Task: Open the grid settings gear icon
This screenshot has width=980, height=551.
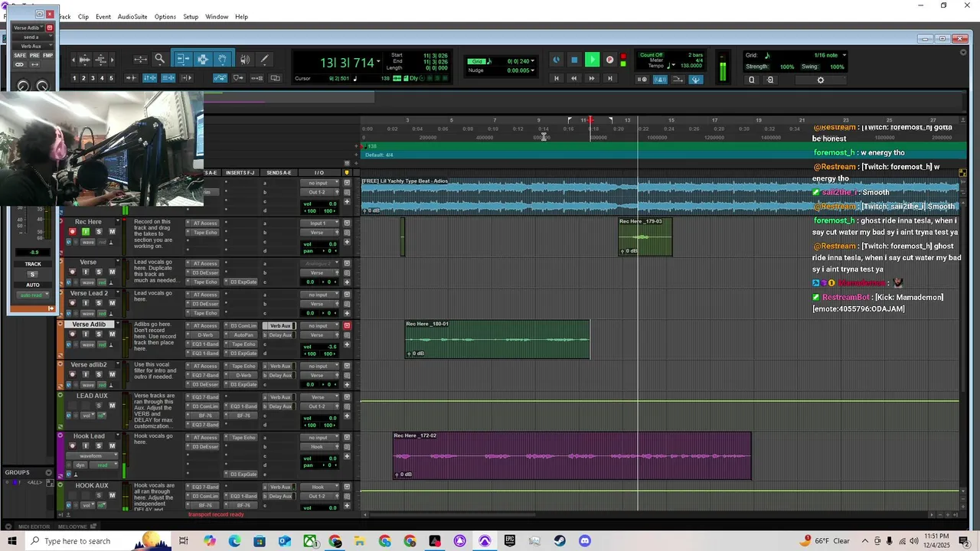Action: point(821,80)
